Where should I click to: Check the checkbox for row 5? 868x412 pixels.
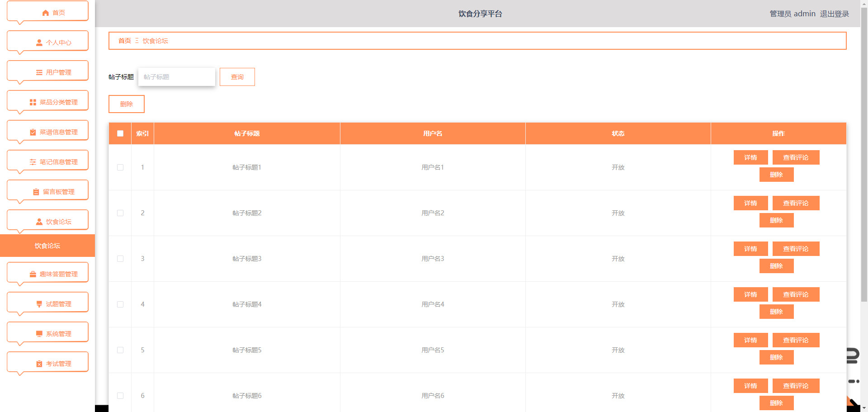coord(120,350)
